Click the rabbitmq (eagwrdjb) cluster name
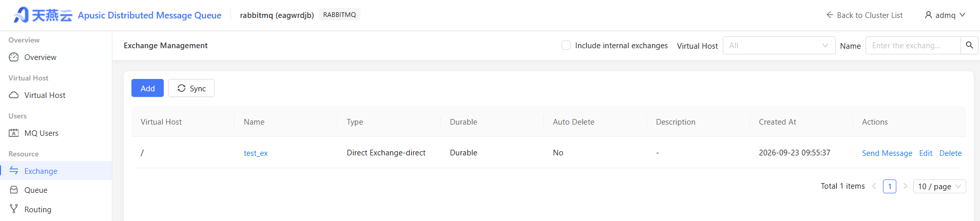Screen dimensions: 980x221 click(277, 15)
